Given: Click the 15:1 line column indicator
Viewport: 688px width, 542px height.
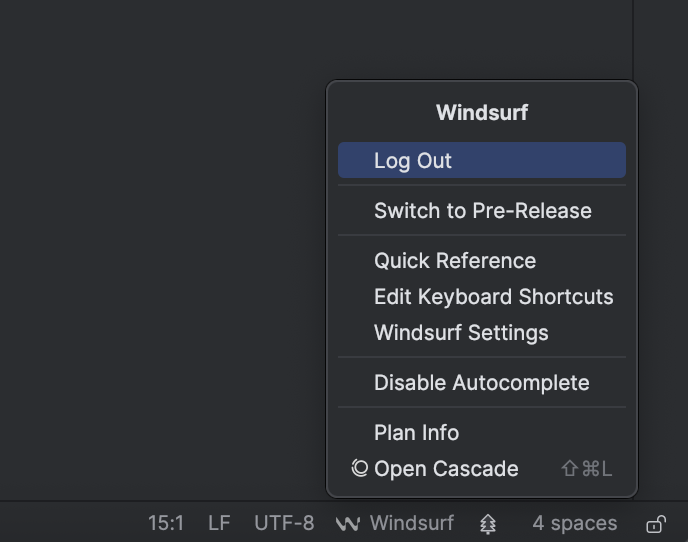Looking at the screenshot, I should (166, 523).
